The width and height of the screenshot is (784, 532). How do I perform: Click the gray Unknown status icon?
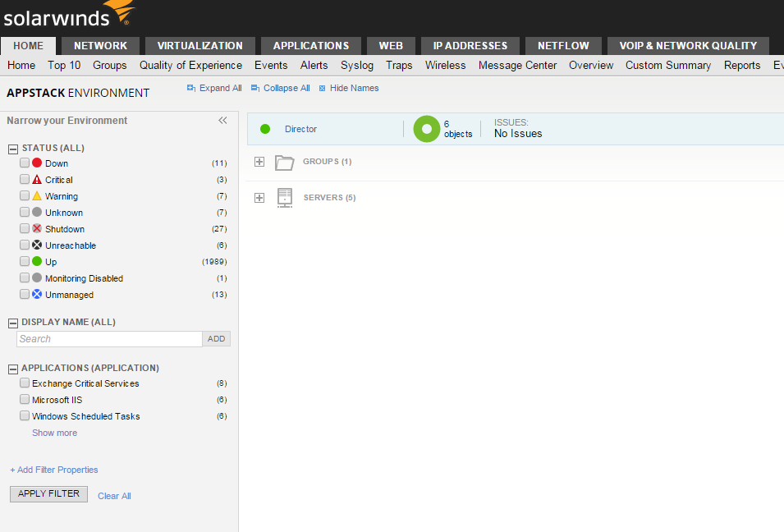(x=37, y=212)
